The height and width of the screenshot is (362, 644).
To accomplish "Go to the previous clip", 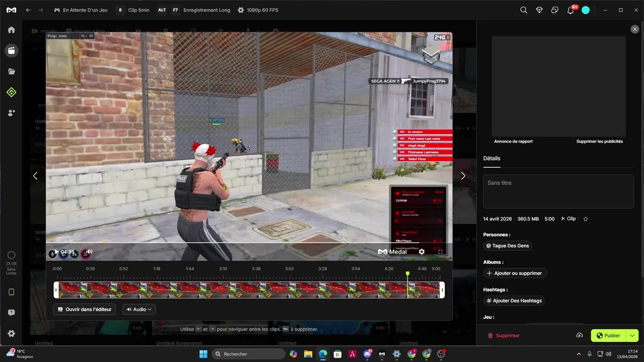I will click(35, 176).
